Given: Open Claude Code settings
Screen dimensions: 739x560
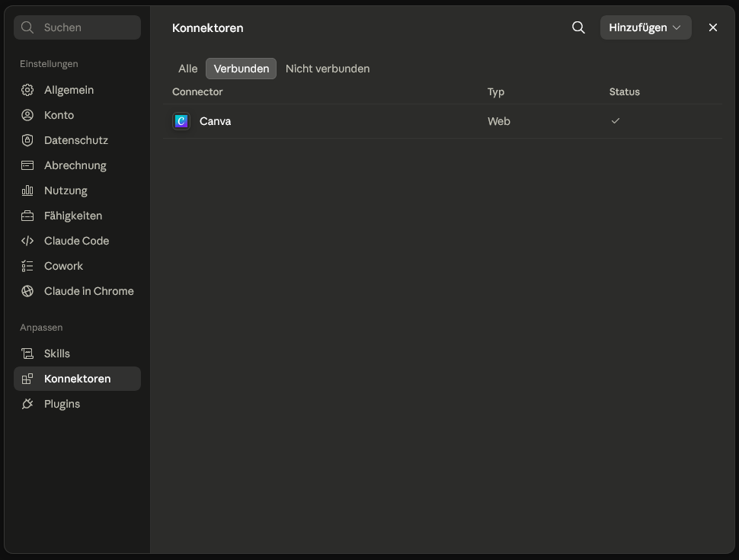Looking at the screenshot, I should 77,241.
